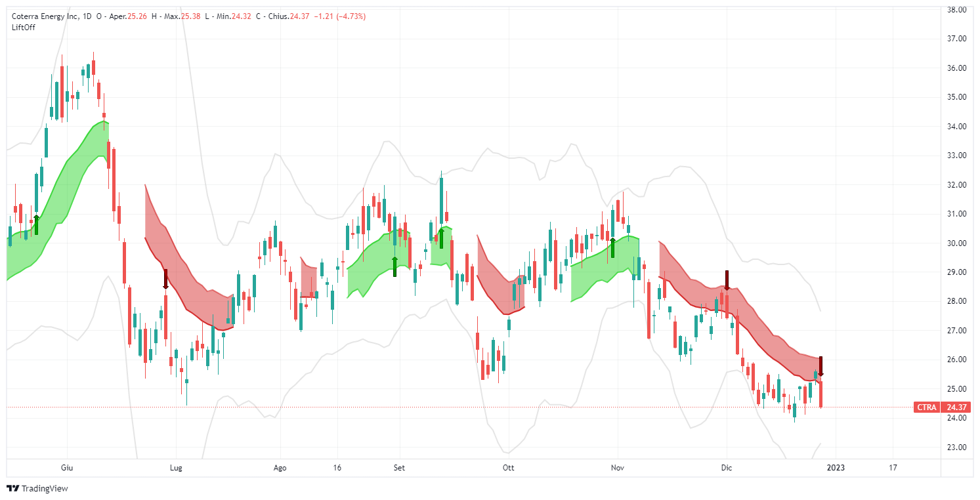980x500 pixels.
Task: Click the 36.00 price axis label
Action: coord(956,68)
